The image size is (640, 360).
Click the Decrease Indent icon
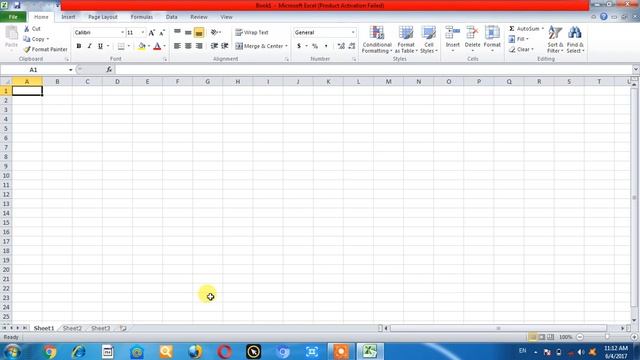214,46
